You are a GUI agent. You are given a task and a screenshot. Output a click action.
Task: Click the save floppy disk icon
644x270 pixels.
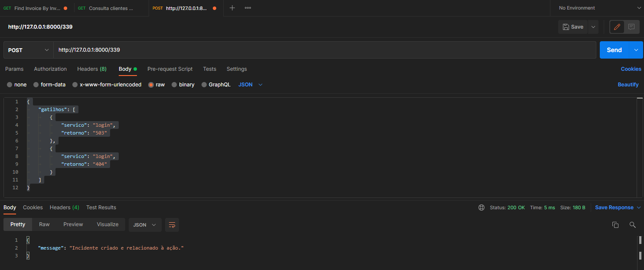(566, 27)
